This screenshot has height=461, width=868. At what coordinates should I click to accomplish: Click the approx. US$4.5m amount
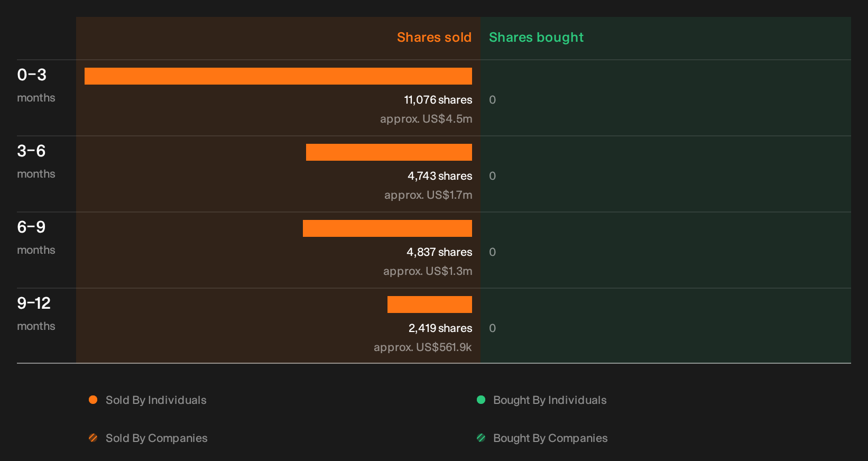click(426, 119)
